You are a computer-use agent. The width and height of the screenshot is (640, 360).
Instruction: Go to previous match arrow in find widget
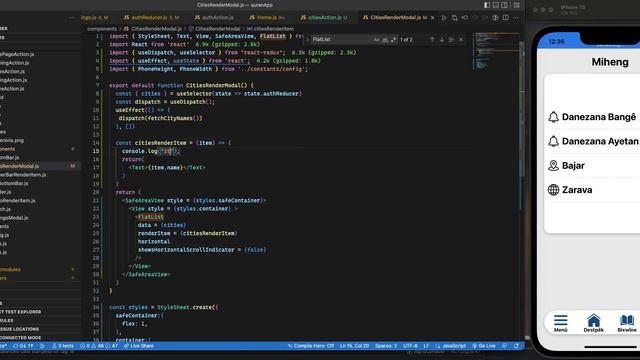[432, 40]
